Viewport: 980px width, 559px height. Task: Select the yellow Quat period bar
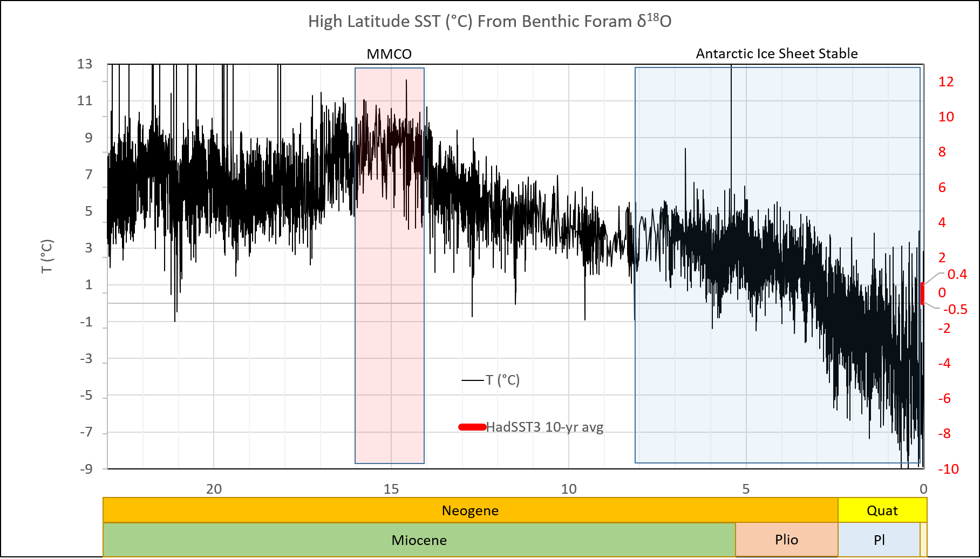882,510
